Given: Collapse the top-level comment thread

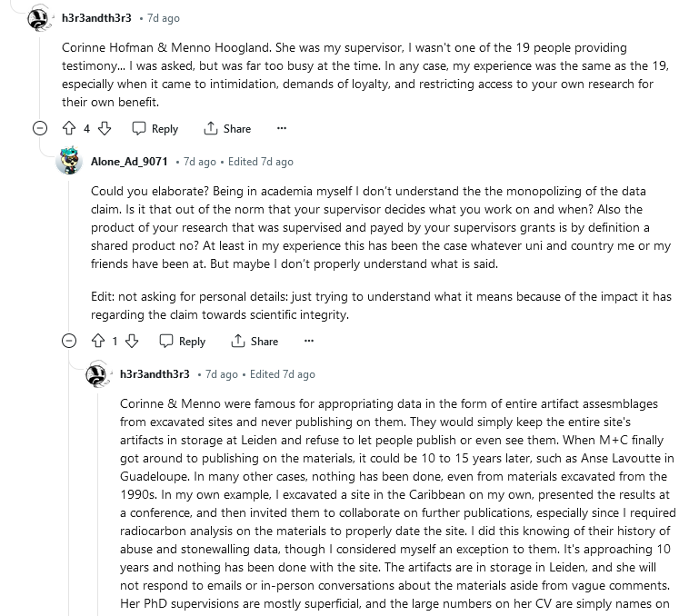Looking at the screenshot, I should (x=39, y=129).
